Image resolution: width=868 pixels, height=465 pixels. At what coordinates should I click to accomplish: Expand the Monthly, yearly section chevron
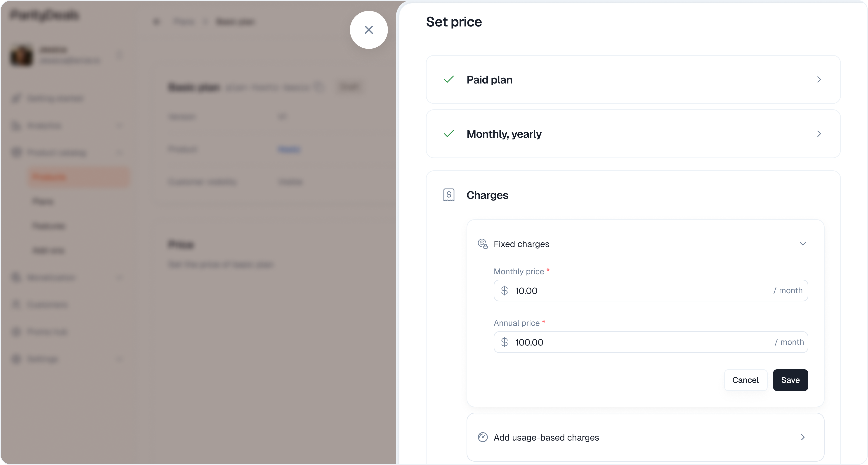pos(819,134)
